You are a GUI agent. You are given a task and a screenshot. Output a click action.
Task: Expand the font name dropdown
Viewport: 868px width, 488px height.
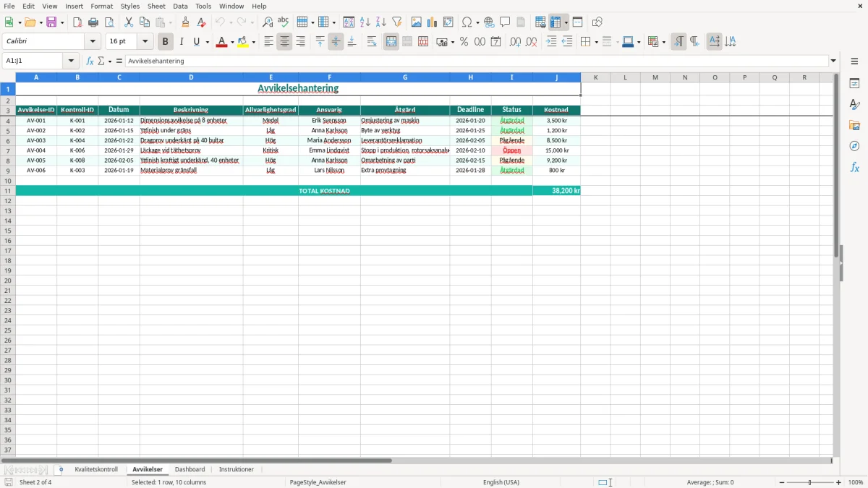pos(93,42)
